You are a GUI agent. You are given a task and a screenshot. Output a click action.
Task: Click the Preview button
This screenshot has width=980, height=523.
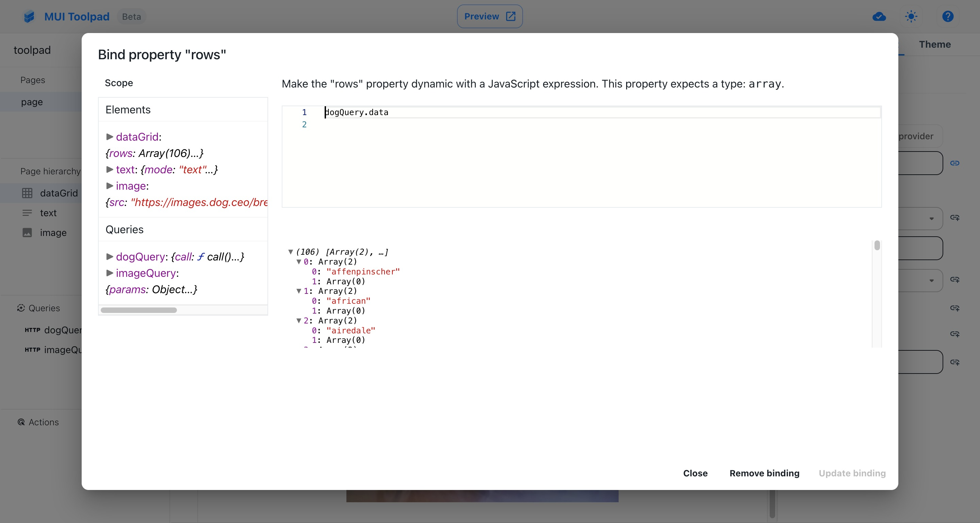point(489,16)
